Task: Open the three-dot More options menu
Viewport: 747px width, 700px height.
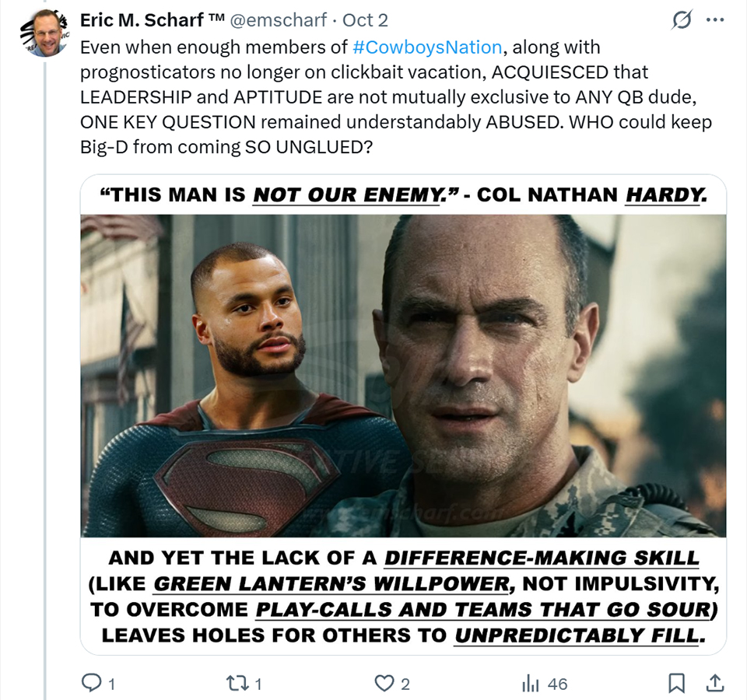Action: 715,19
